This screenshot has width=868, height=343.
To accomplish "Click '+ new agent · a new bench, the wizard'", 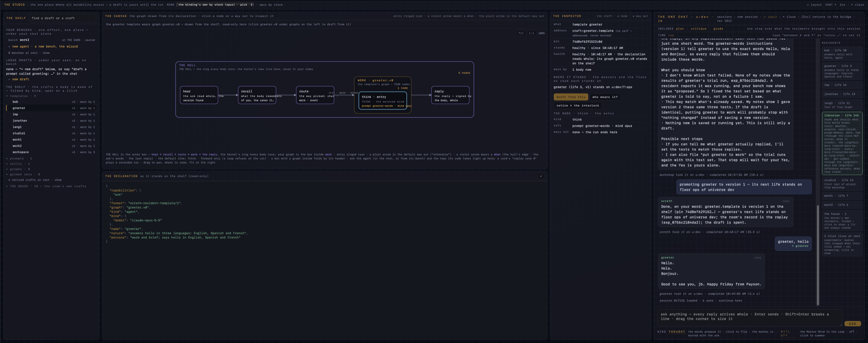I will (43, 47).
